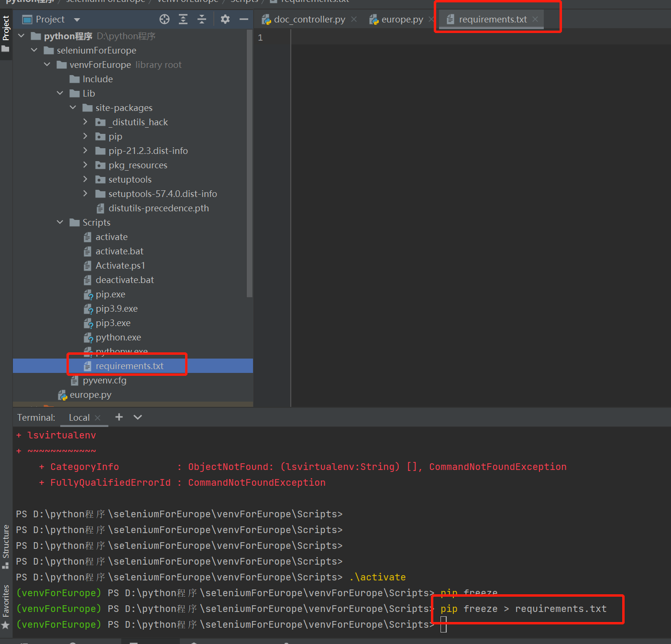The image size is (671, 644).
Task: Select pyvenv.cfg in the tree
Action: (x=104, y=380)
